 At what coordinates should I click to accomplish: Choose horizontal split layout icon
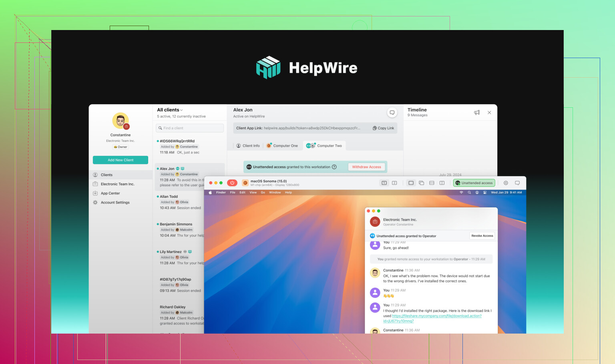click(x=432, y=183)
